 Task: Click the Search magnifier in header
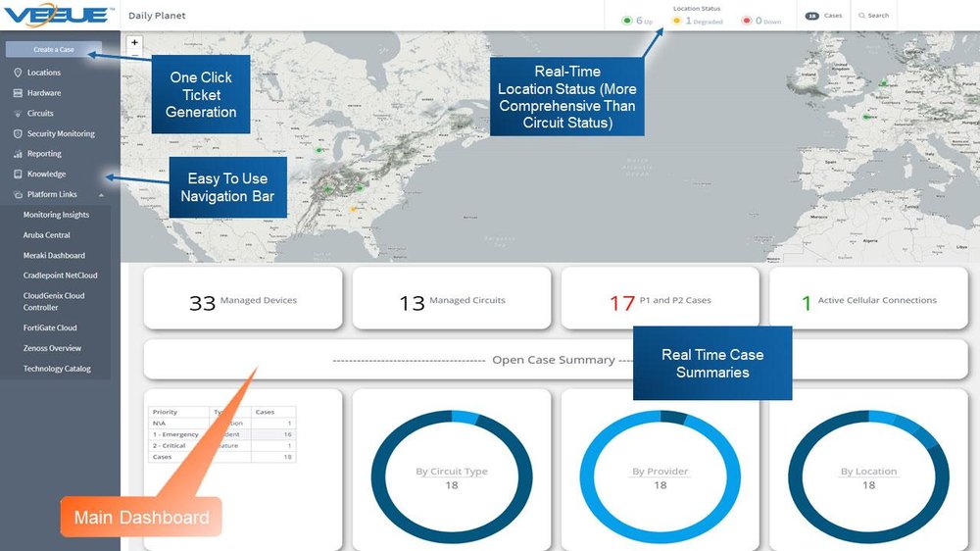861,16
